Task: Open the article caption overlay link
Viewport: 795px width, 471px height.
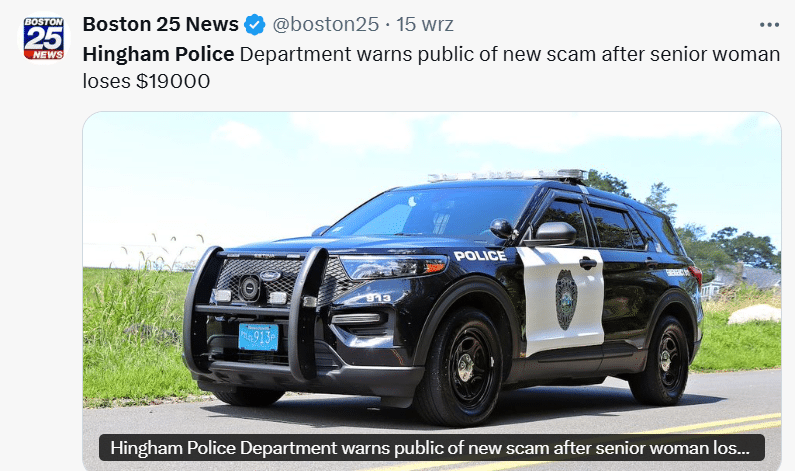Action: (431, 448)
